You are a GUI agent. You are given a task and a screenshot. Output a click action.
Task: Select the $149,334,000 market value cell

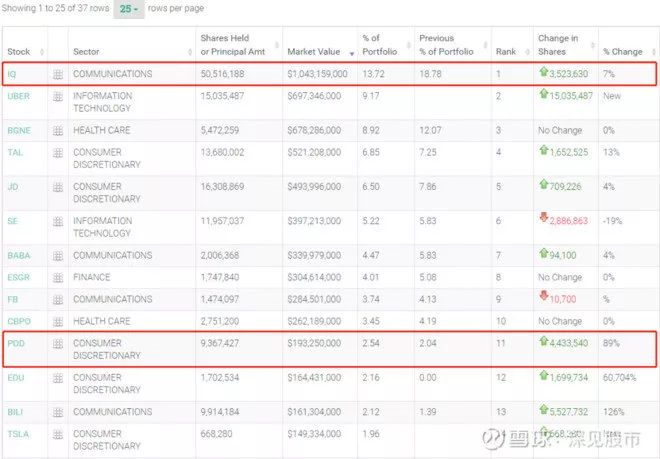[x=314, y=434]
